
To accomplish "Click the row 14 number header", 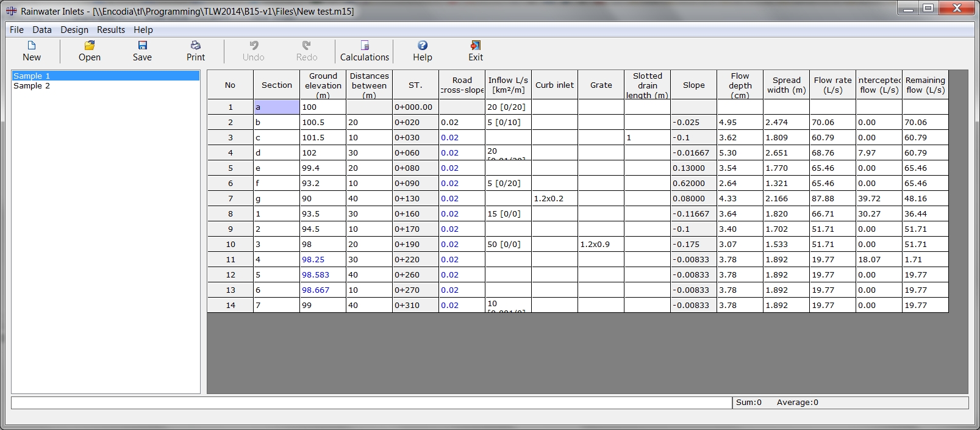I will pyautogui.click(x=230, y=306).
